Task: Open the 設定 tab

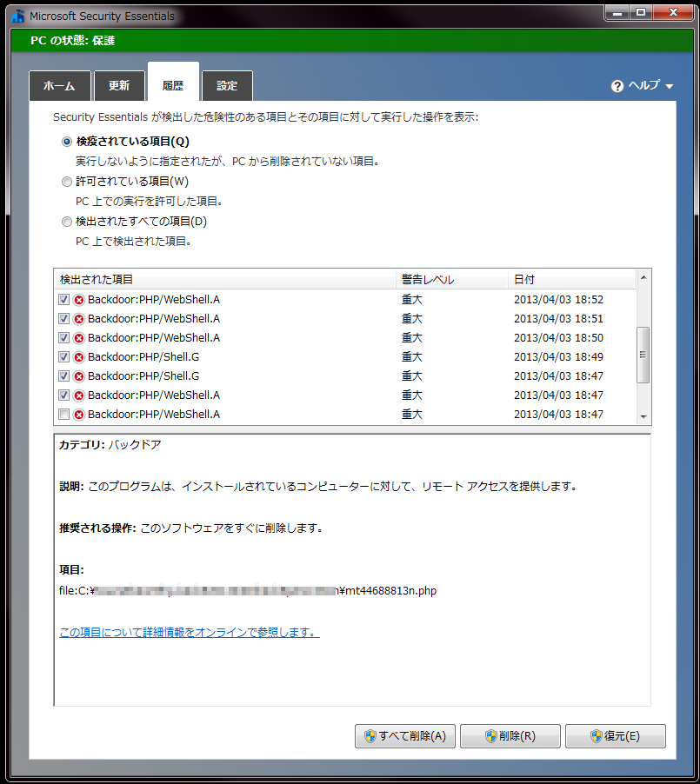Action: tap(227, 86)
